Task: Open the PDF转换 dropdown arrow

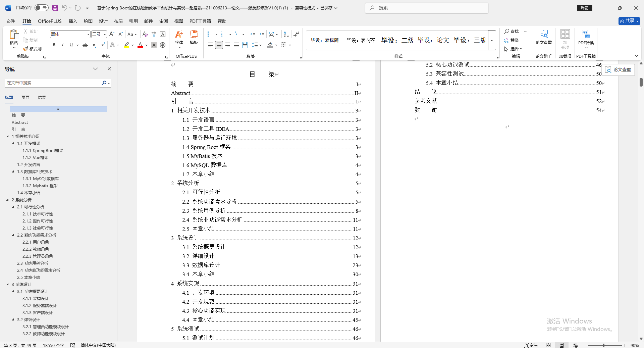Action: [586, 47]
